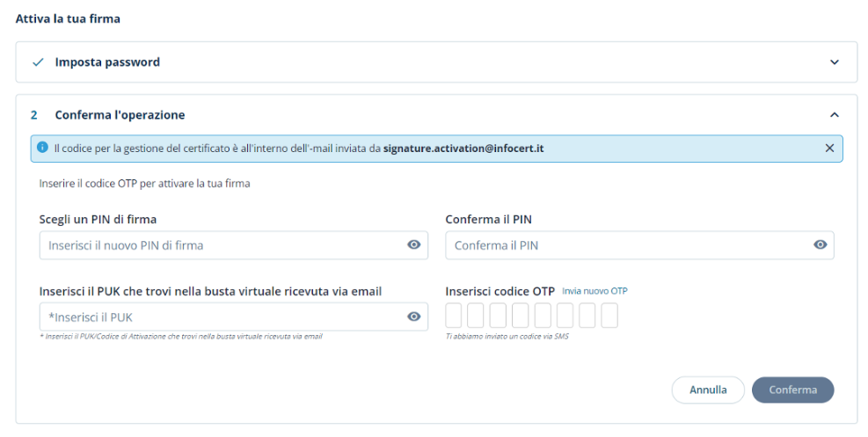Dismiss the certificate code info banner
The image size is (868, 437).
[828, 148]
